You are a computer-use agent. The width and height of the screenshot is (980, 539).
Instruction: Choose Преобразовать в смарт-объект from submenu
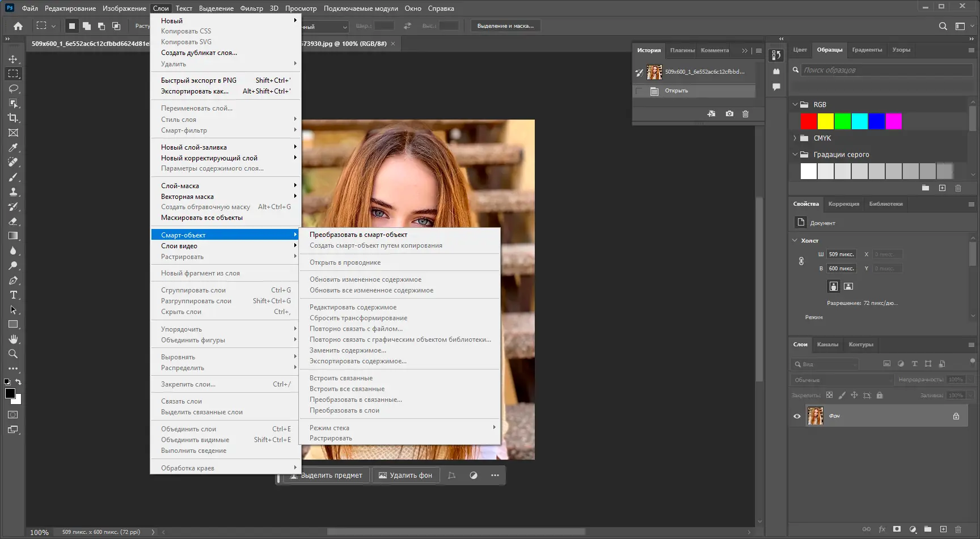tap(358, 235)
